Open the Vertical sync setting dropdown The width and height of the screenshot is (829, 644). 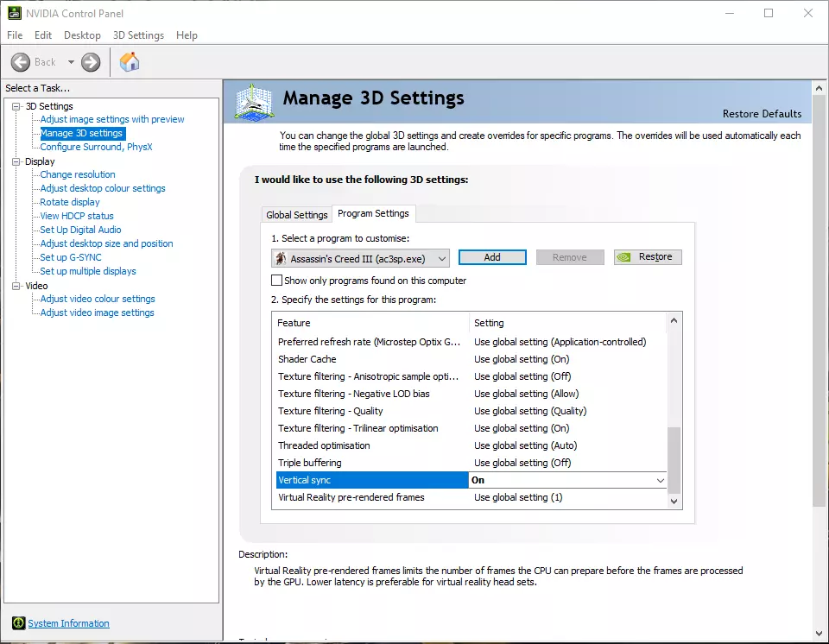click(x=660, y=480)
